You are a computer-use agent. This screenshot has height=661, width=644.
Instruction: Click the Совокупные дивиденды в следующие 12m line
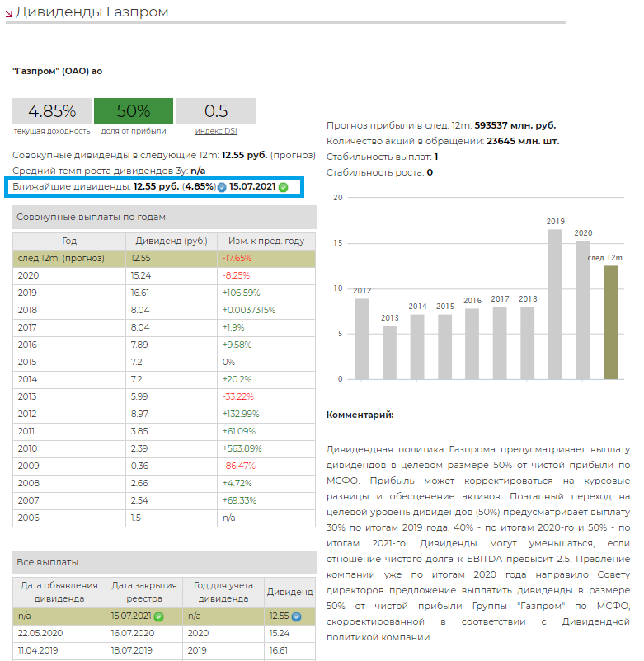164,155
